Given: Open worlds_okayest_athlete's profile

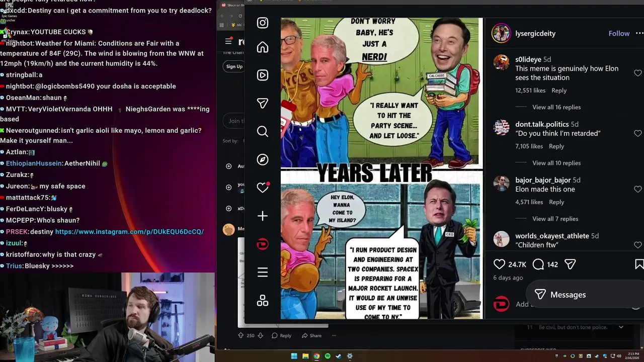Looking at the screenshot, I should click(552, 236).
